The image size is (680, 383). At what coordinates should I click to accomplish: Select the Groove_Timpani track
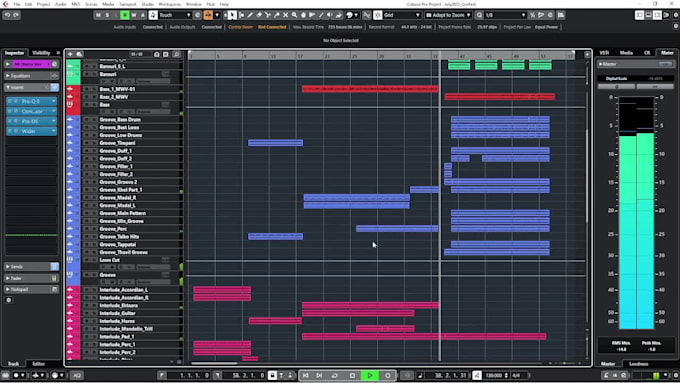tap(117, 143)
